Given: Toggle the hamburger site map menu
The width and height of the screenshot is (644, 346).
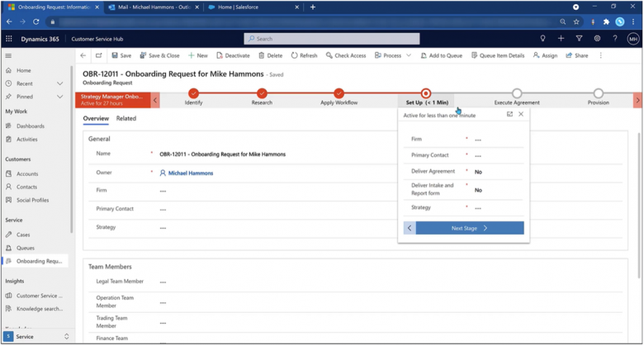Looking at the screenshot, I should point(8,55).
